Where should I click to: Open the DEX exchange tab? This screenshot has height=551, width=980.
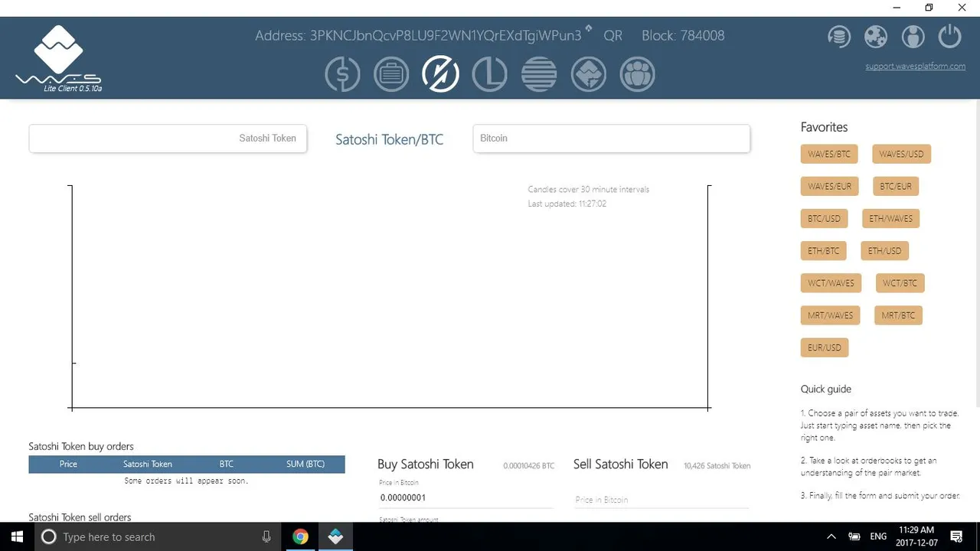click(440, 74)
